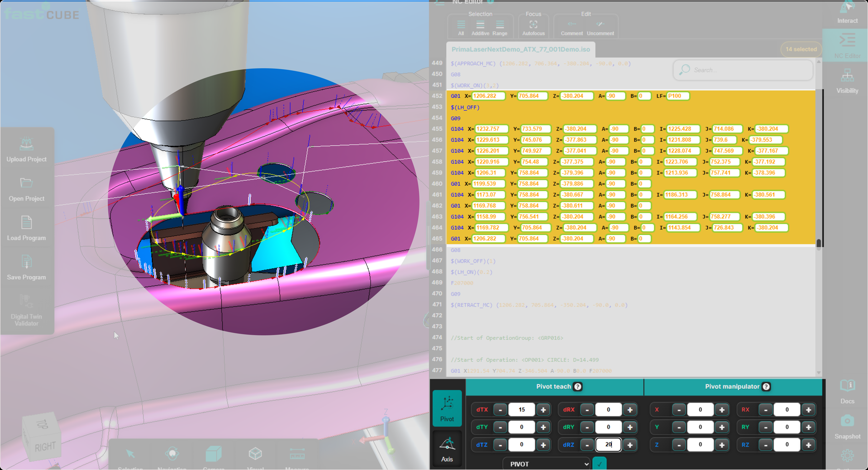Screen dimensions: 868x470
Task: Increase the dRZ value with plus
Action: click(630, 445)
